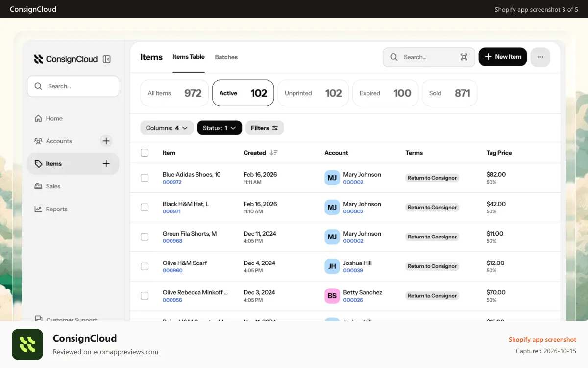Click MJ avatar in Green Fila Shorts row
This screenshot has height=368, width=588.
pyautogui.click(x=332, y=237)
